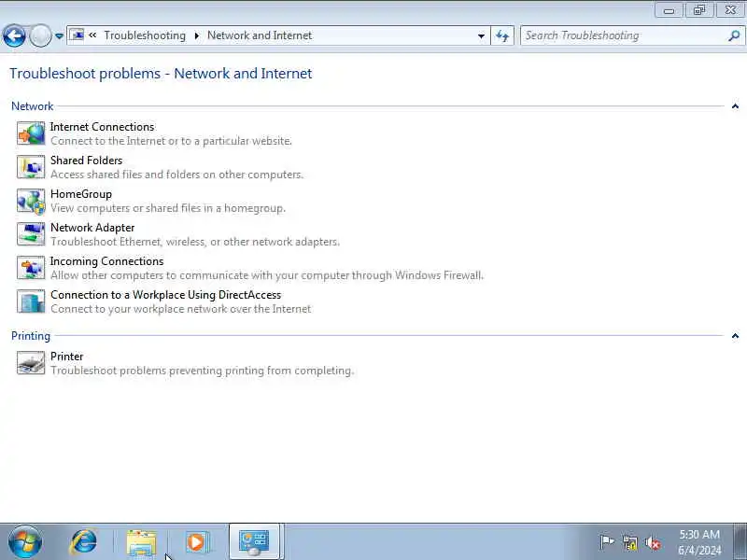The width and height of the screenshot is (747, 560).
Task: Click the Printing section heading
Action: point(31,336)
